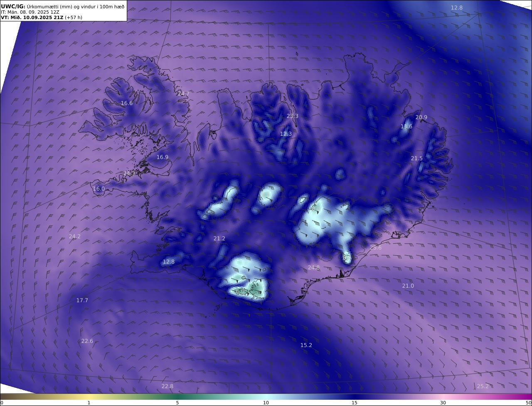Click the 11.6 value label
The width and height of the screenshot is (532, 406).
click(406, 127)
